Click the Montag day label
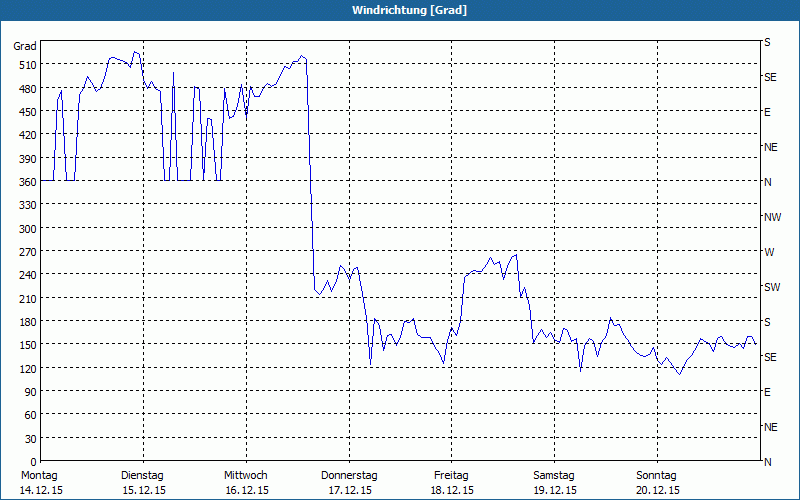This screenshot has height=500, width=800. click(x=39, y=476)
